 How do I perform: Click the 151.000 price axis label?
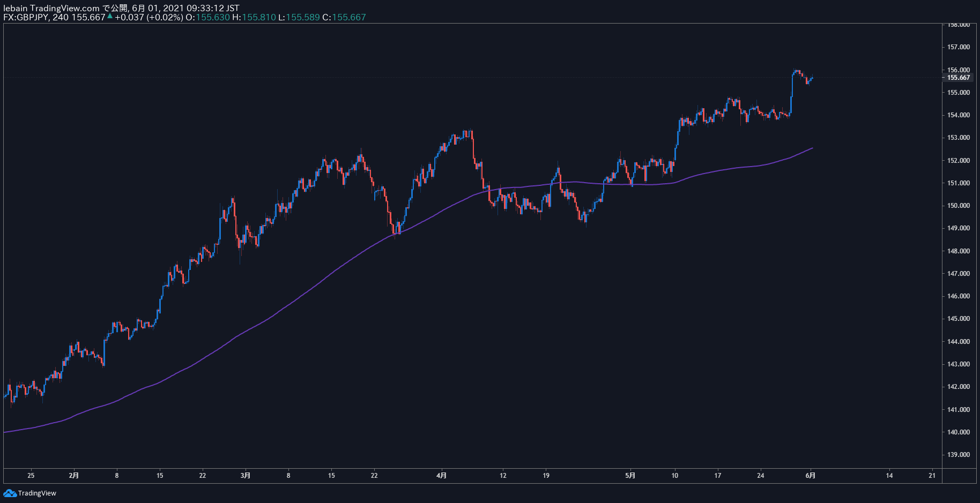[959, 183]
